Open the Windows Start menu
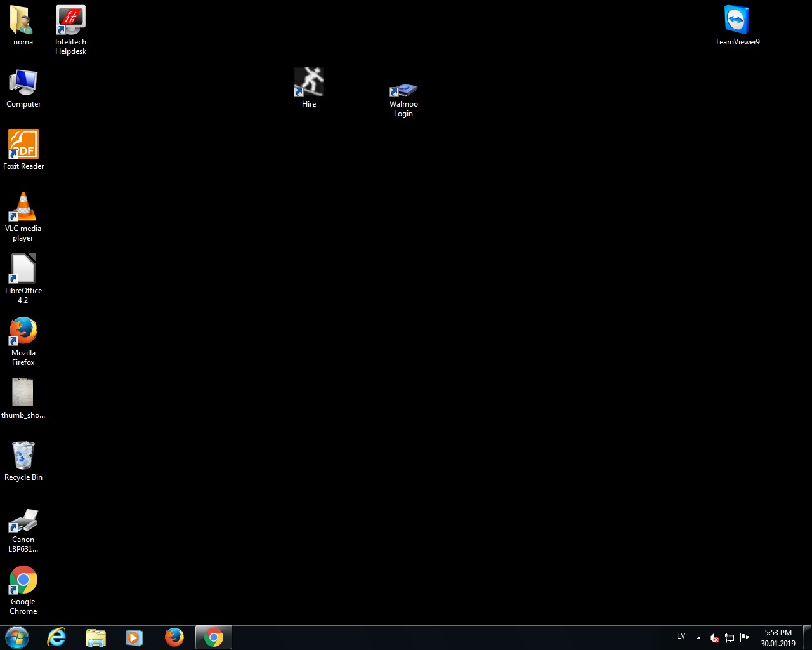This screenshot has width=812, height=650. 17,637
